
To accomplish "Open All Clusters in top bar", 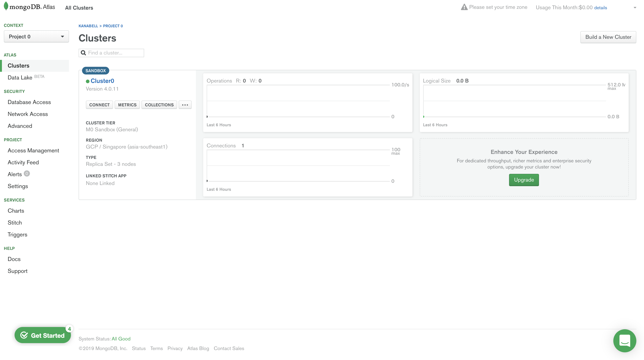I will tap(79, 8).
